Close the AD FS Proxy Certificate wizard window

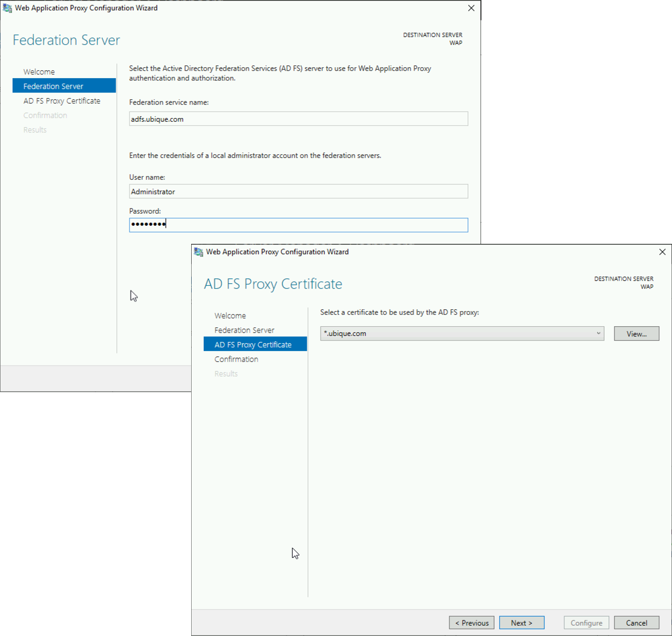(x=662, y=252)
